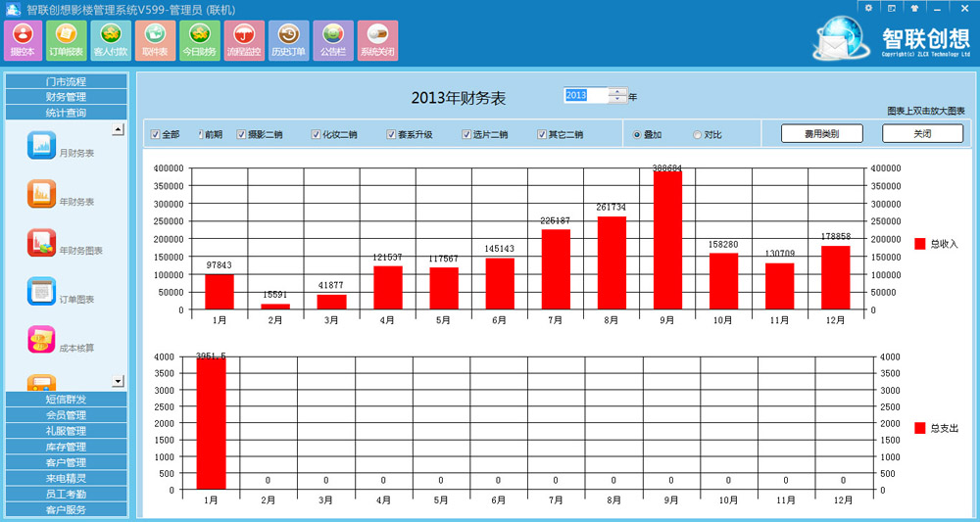Expand the 库存管理 sidebar section

click(66, 447)
